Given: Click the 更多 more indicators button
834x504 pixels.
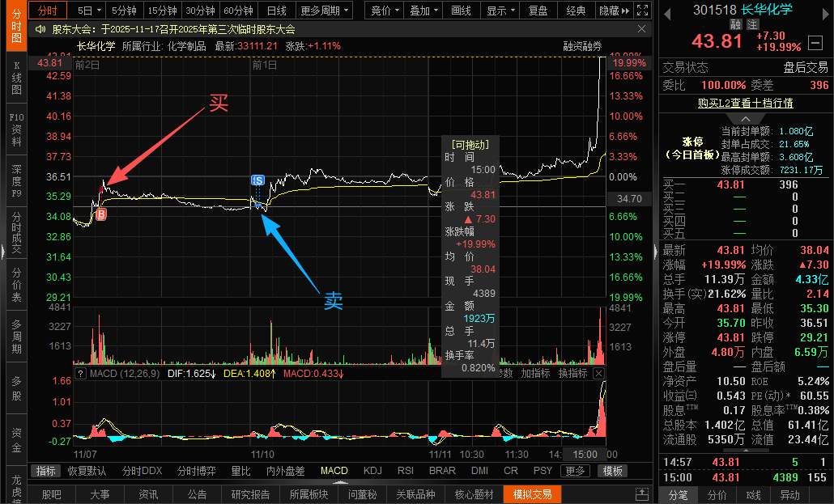Looking at the screenshot, I should pyautogui.click(x=574, y=471).
